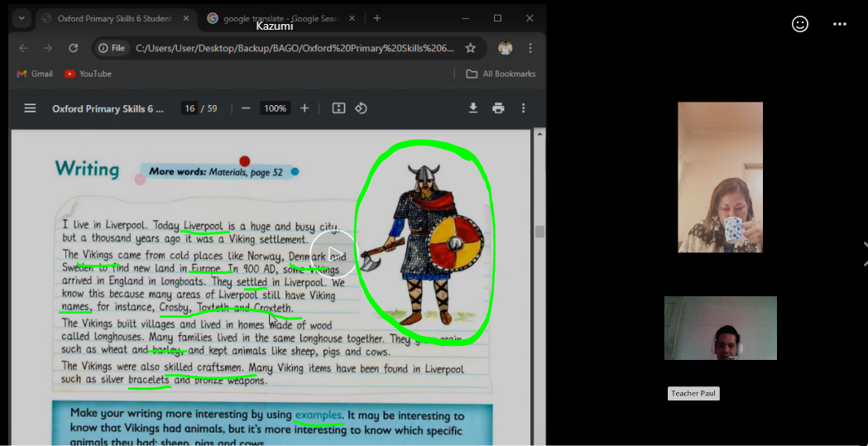Expand the side panel chevron arrow
The width and height of the screenshot is (868, 446).
point(865,253)
